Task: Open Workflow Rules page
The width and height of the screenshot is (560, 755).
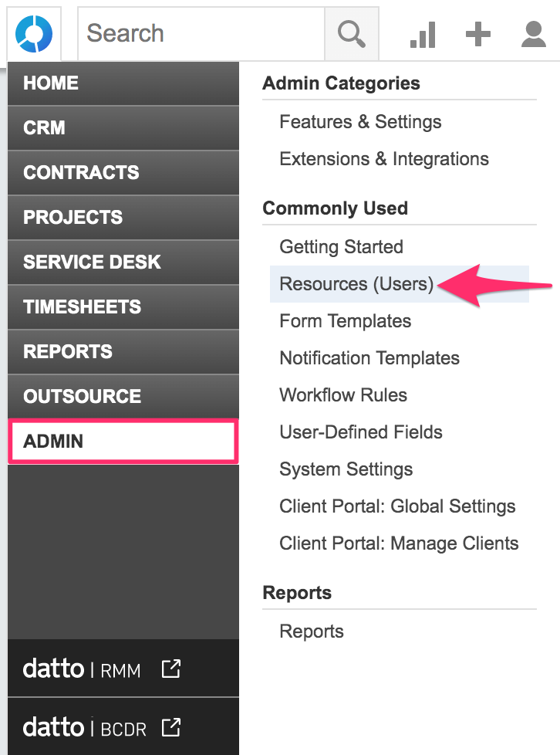Action: click(343, 395)
